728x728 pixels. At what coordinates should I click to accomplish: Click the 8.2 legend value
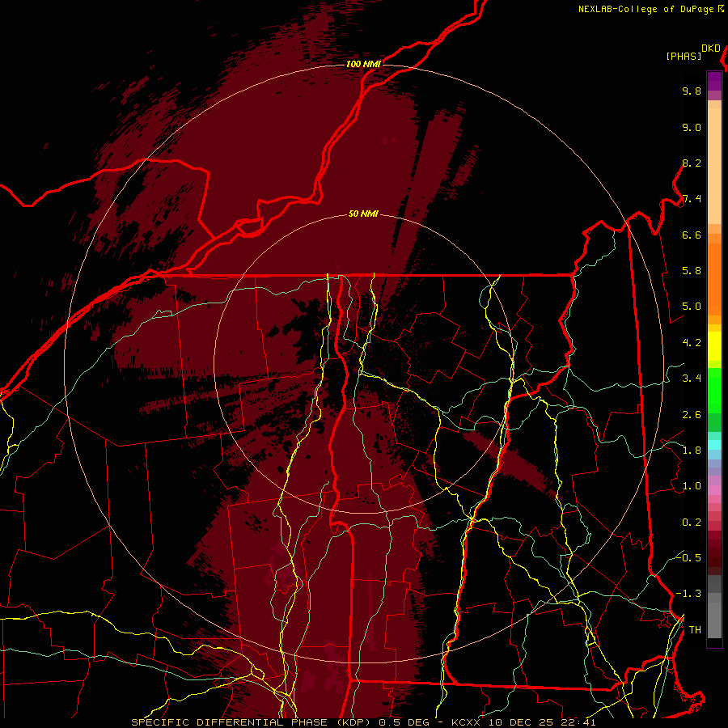click(x=692, y=163)
